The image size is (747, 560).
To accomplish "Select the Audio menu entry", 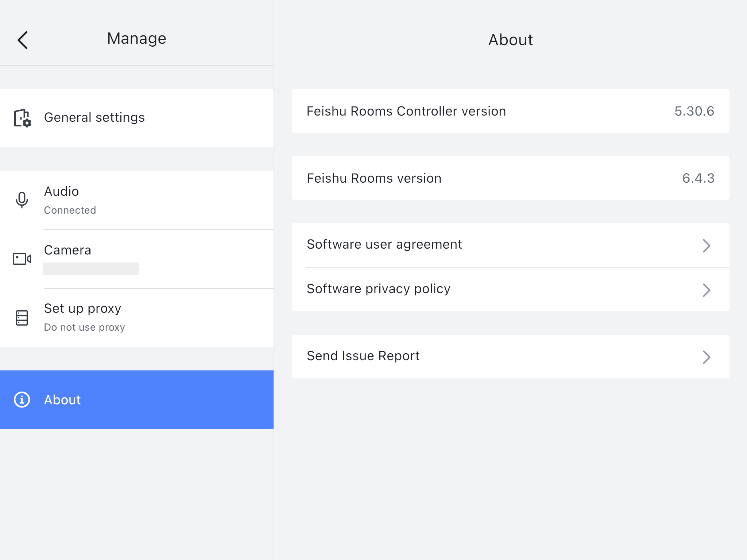I will tap(62, 191).
